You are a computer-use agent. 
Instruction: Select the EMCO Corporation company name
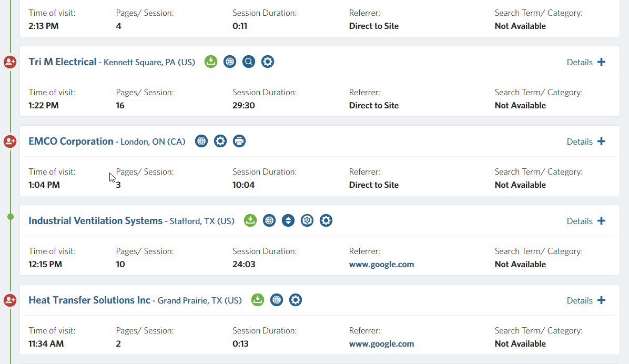70,141
